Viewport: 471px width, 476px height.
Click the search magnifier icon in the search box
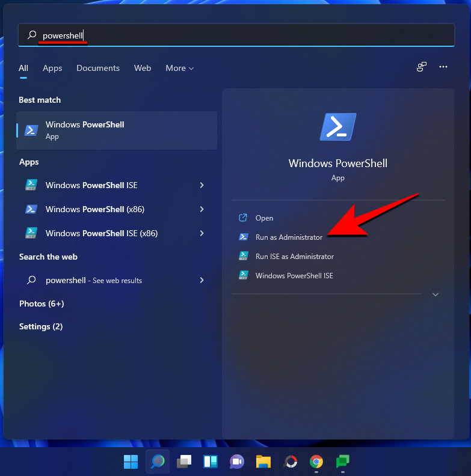(x=32, y=35)
